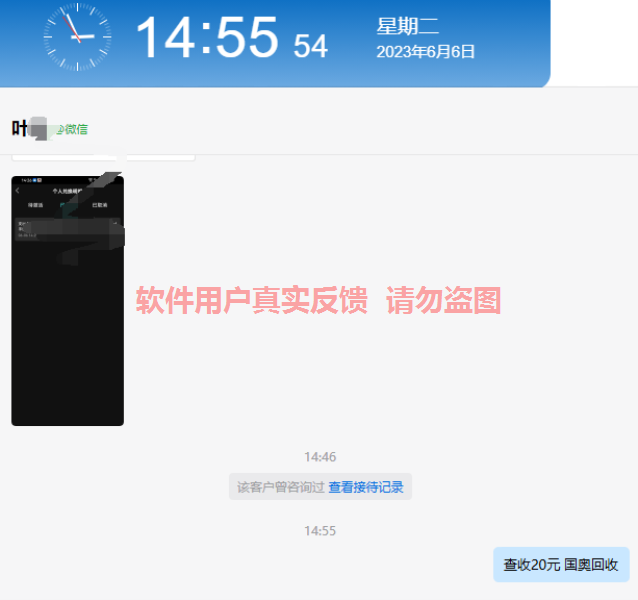This screenshot has width=638, height=600.
Task: Click the 14:46 chat timestamp
Action: point(320,457)
